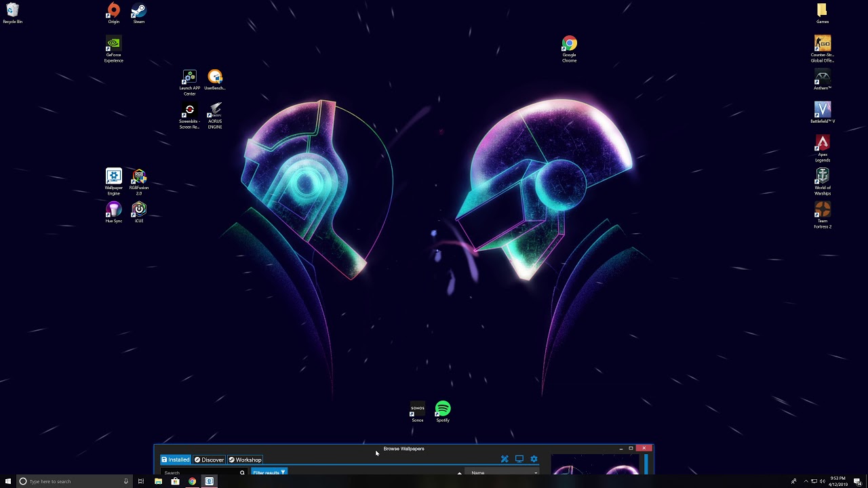Image resolution: width=868 pixels, height=488 pixels.
Task: Select the AORUS ENGINE desktop shortcut
Action: click(215, 116)
